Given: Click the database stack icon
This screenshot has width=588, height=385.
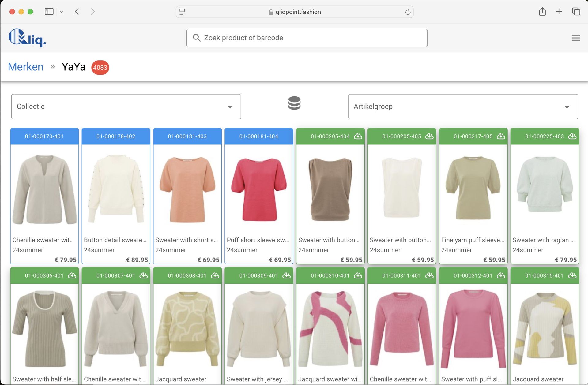Looking at the screenshot, I should point(294,103).
